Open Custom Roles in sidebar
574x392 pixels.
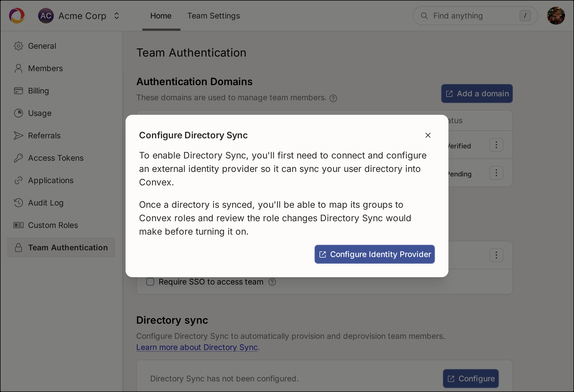click(x=61, y=225)
